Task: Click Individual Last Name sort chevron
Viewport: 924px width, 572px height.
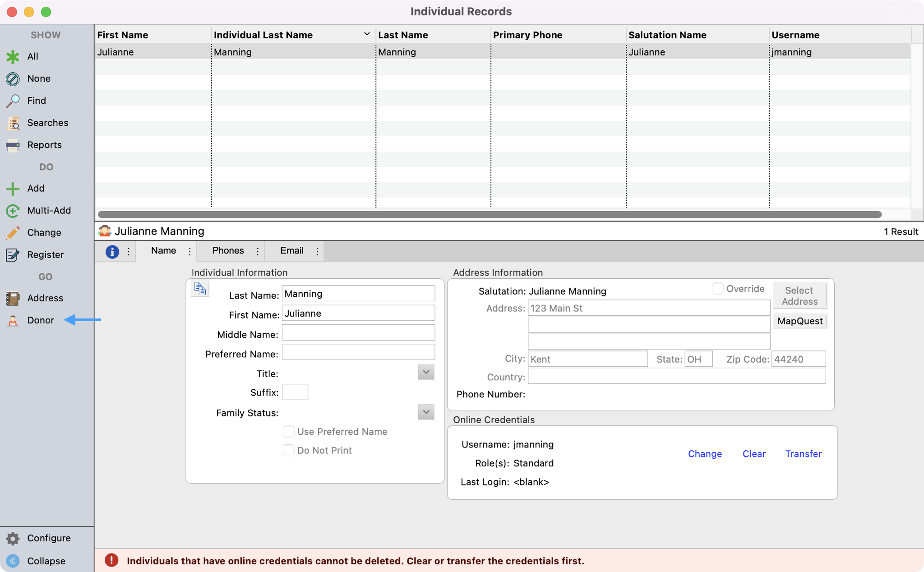Action: 367,34
